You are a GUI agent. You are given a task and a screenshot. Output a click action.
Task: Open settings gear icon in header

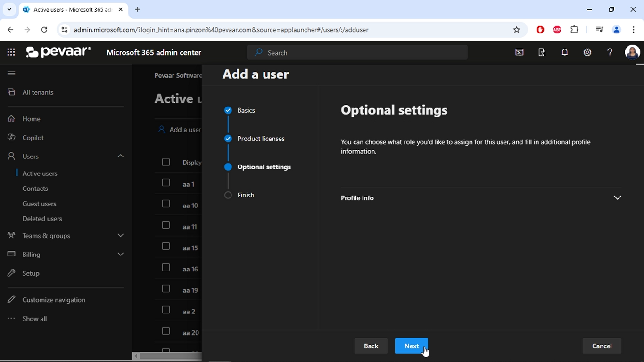(587, 52)
